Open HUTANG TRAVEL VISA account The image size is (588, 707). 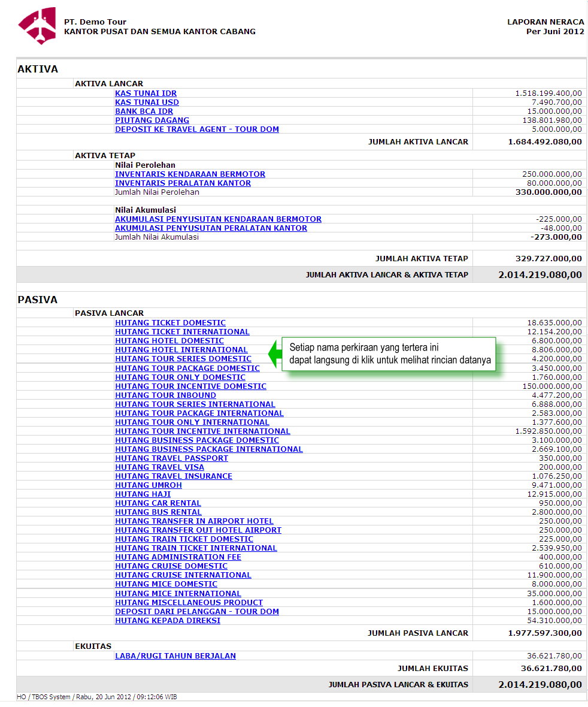pos(159,467)
